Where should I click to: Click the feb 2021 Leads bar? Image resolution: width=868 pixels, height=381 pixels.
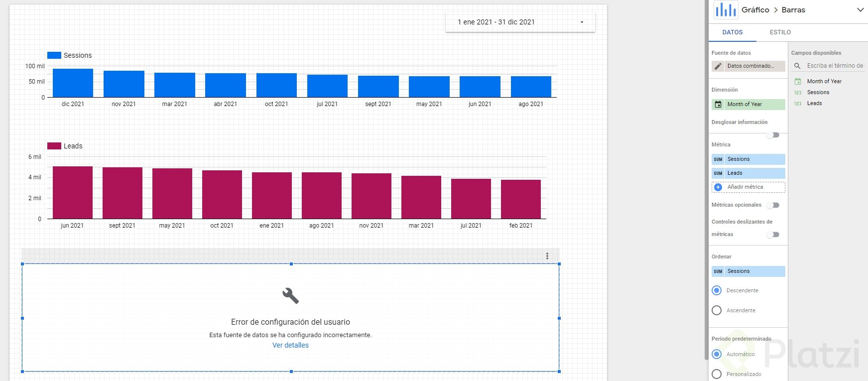point(521,199)
